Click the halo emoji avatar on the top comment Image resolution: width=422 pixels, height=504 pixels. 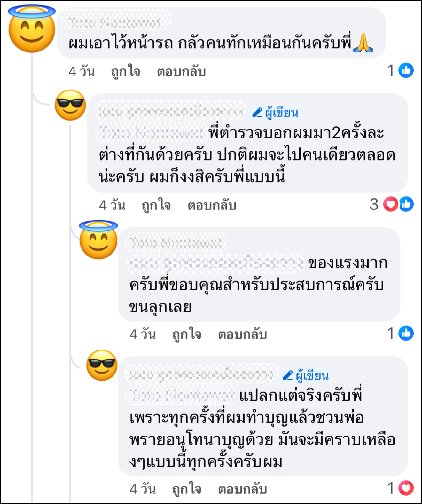click(x=32, y=29)
